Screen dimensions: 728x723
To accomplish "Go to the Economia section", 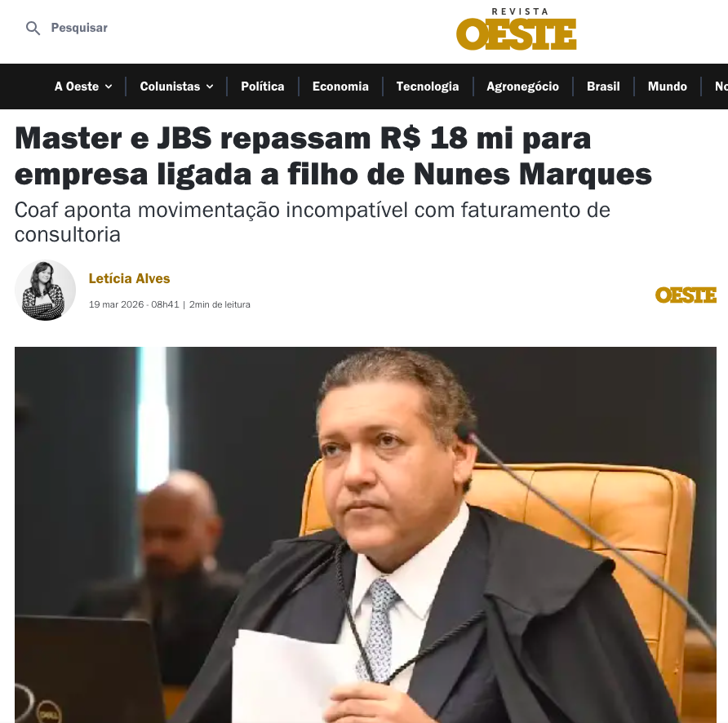I will [x=340, y=86].
